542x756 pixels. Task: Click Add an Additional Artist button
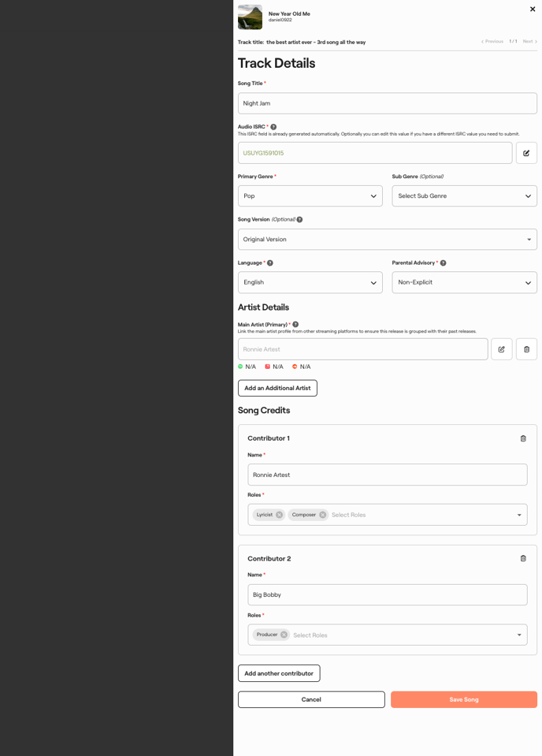[277, 388]
